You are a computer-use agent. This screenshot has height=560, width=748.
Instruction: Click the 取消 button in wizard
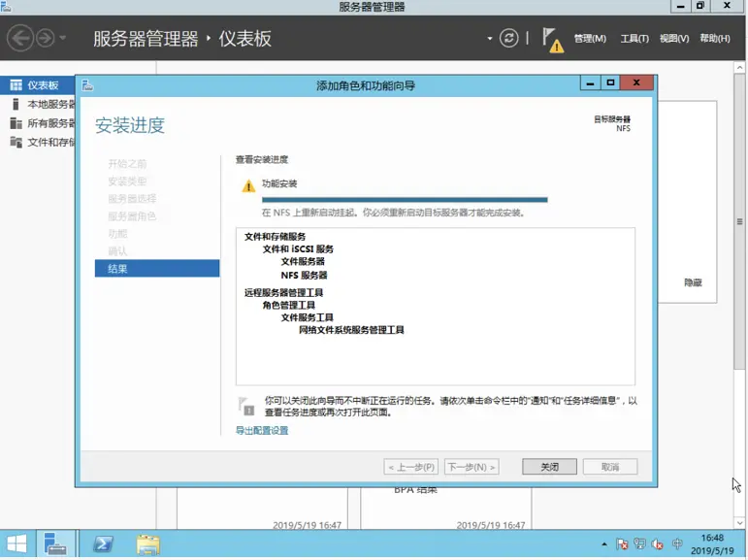coord(610,467)
